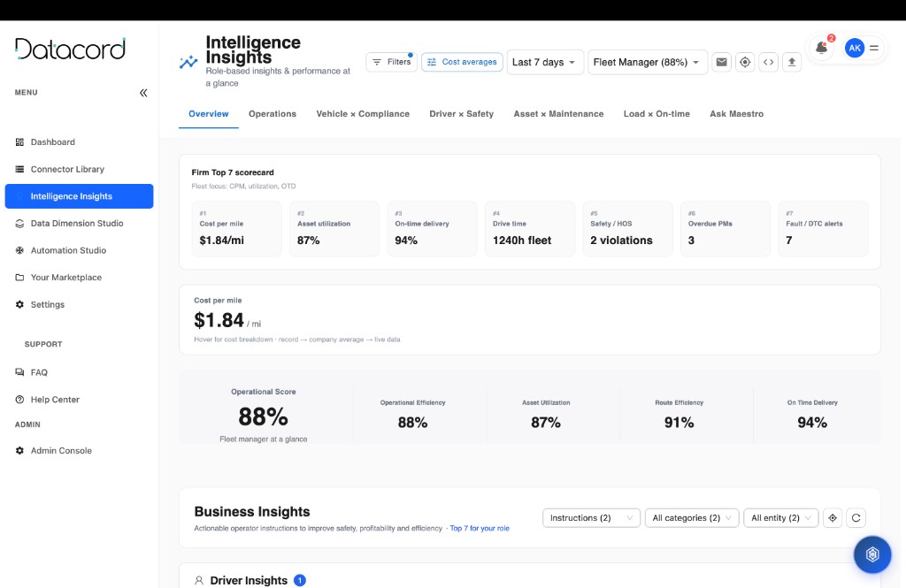Click the Business Insights heading

click(x=252, y=512)
